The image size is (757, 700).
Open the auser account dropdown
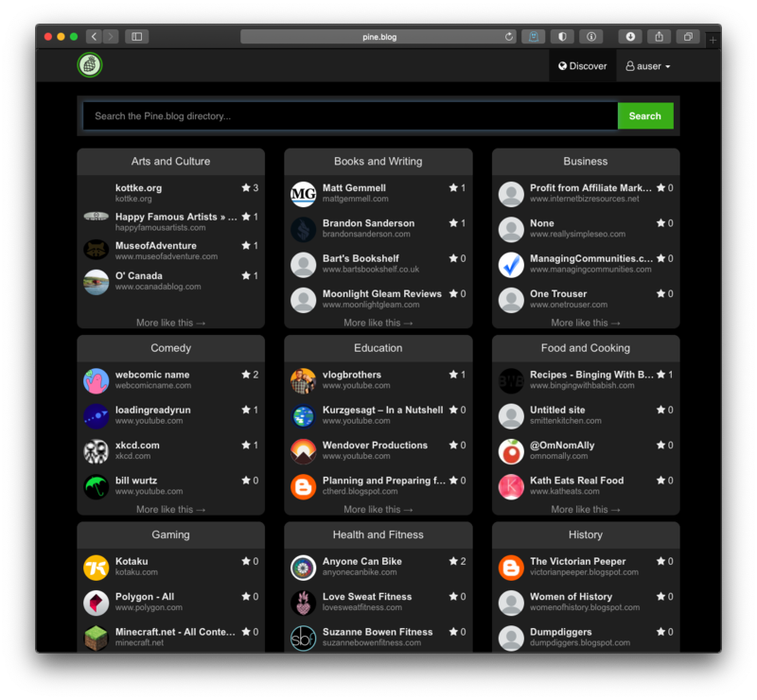(x=648, y=66)
